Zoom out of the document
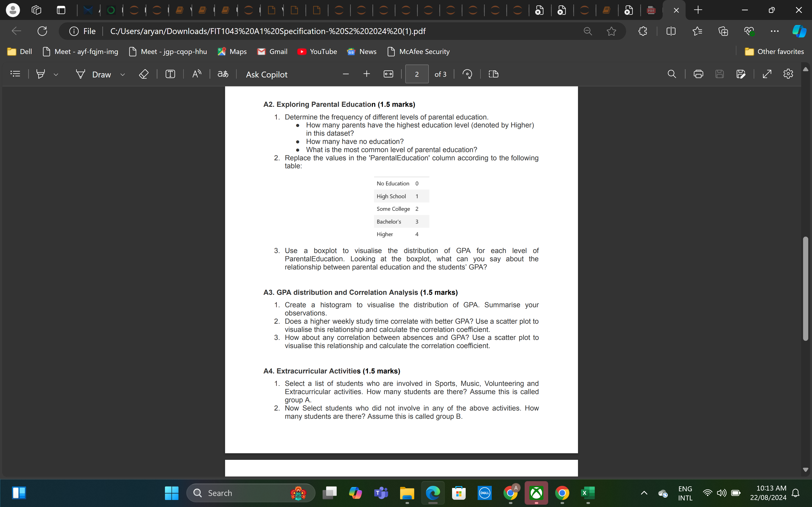 346,74
